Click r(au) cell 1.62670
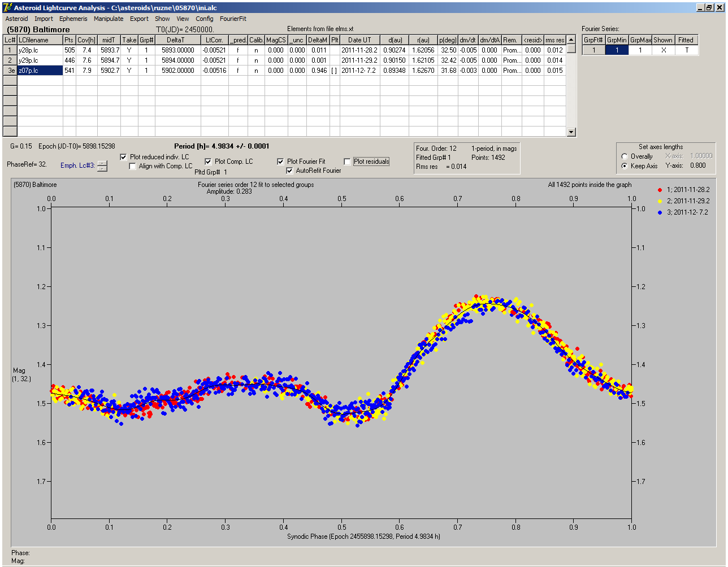Screen dimensions: 728x567 point(423,71)
